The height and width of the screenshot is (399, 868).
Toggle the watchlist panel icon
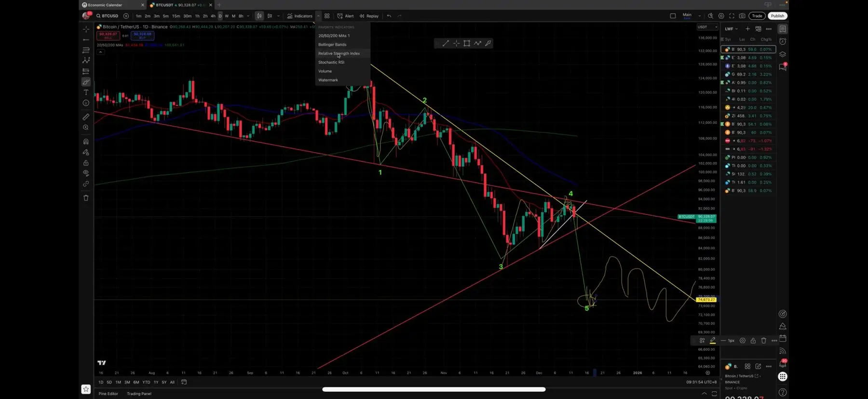click(x=783, y=29)
